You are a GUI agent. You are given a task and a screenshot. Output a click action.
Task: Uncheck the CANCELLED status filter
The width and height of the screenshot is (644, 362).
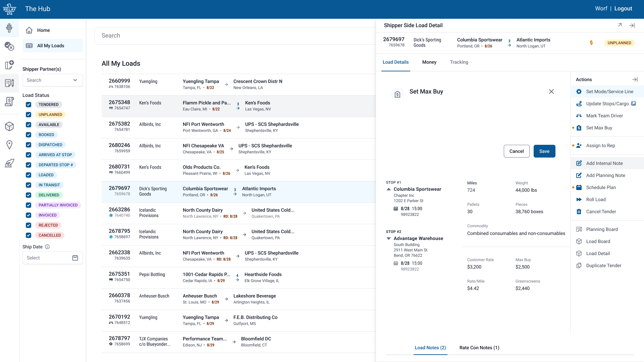(x=29, y=235)
